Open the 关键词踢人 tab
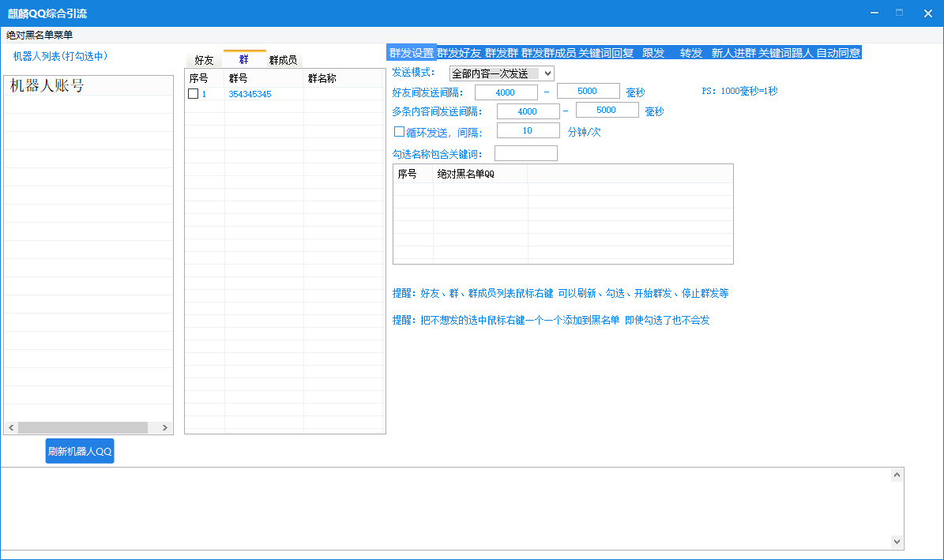This screenshot has height=560, width=944. (x=786, y=53)
